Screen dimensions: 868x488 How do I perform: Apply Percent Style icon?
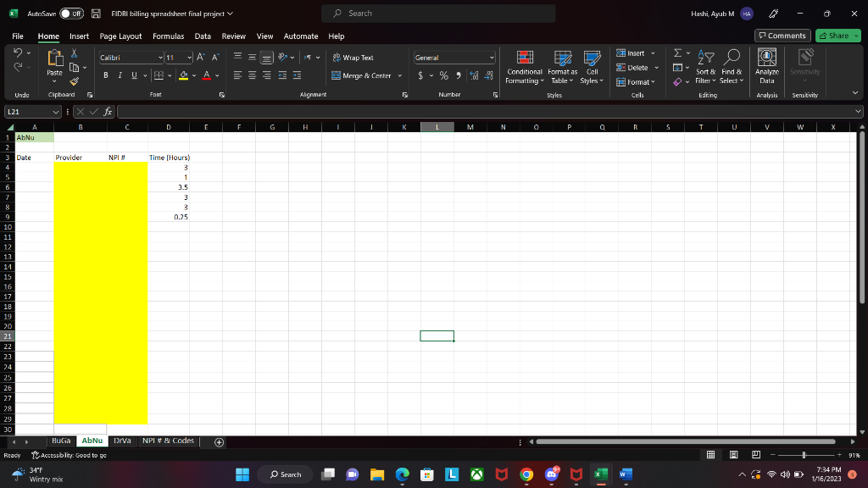tap(444, 75)
